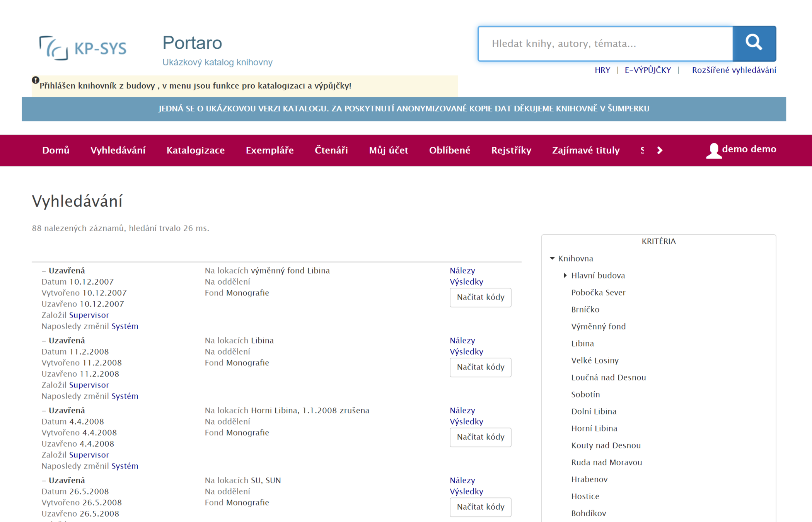Click first Načítat kódy button
812x522 pixels.
480,297
